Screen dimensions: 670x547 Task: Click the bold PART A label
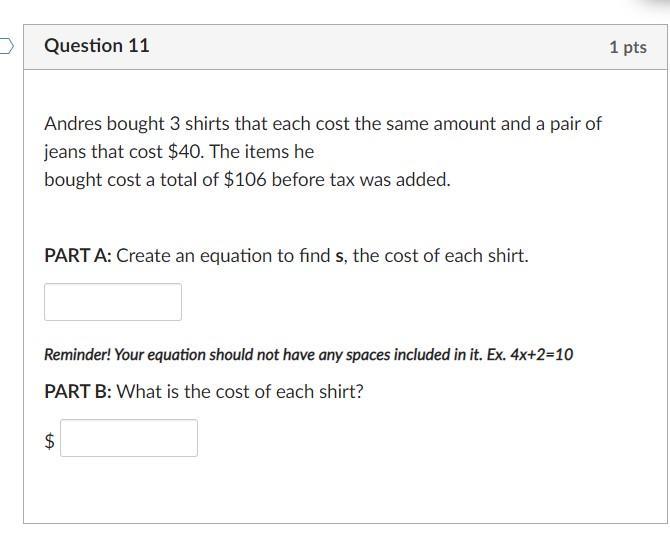78,256
